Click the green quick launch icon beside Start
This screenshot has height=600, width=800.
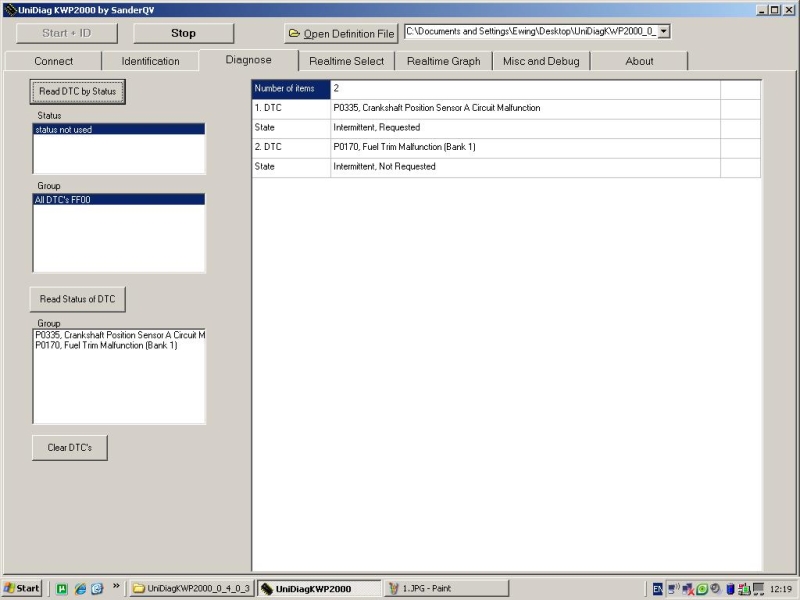(61, 588)
